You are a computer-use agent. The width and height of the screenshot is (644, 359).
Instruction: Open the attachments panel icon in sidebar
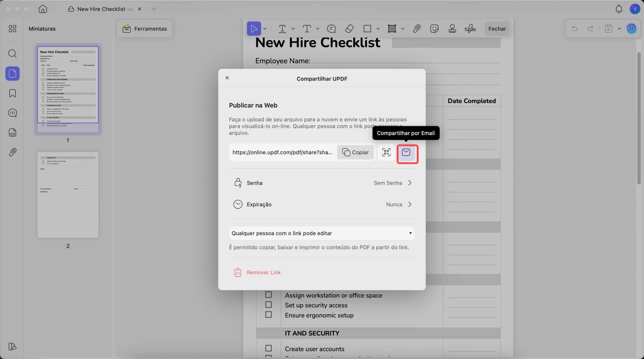(x=12, y=152)
